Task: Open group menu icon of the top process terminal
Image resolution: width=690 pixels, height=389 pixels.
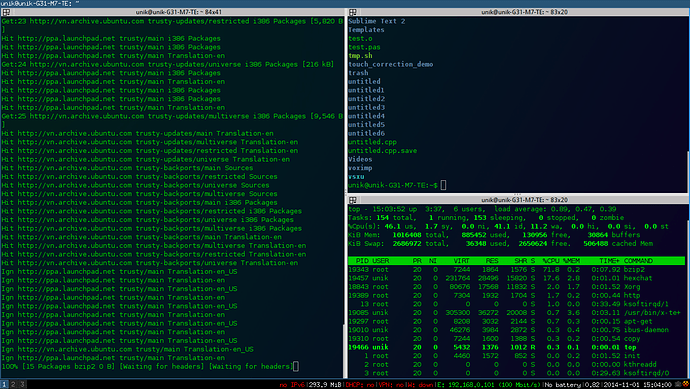Action: tap(352, 200)
